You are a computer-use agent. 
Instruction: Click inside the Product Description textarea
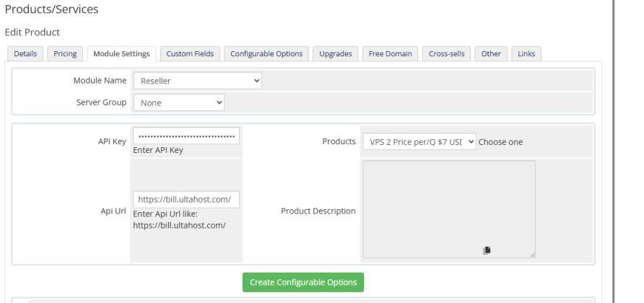point(449,209)
